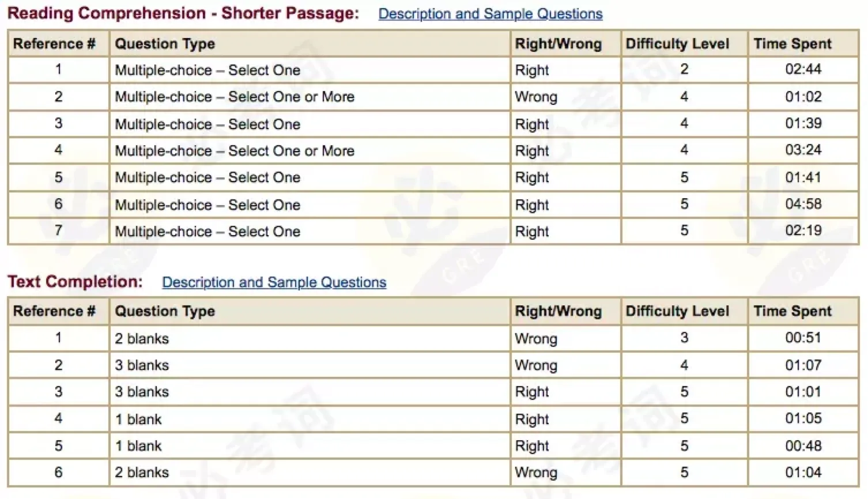
Task: Click the 04:58 time spent cell
Action: tap(803, 204)
